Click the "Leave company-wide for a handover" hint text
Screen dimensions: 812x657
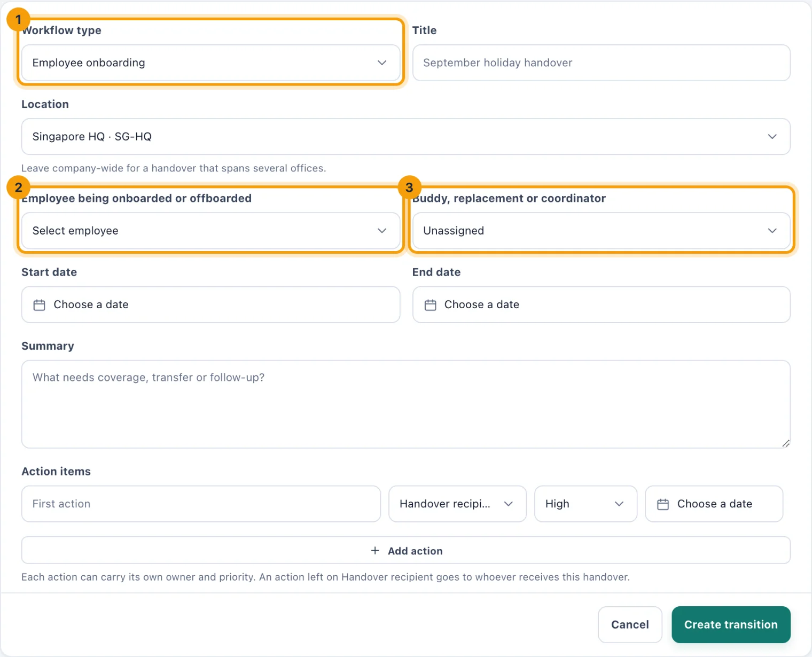[x=174, y=168]
